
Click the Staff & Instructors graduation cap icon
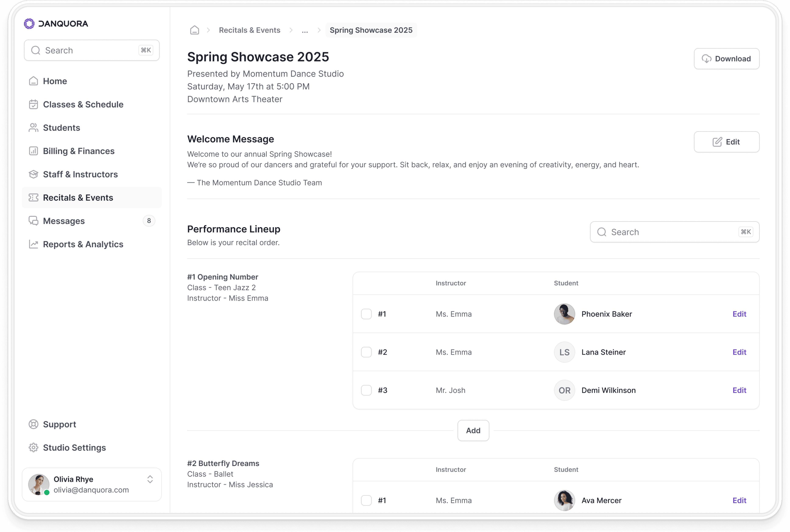pyautogui.click(x=33, y=174)
